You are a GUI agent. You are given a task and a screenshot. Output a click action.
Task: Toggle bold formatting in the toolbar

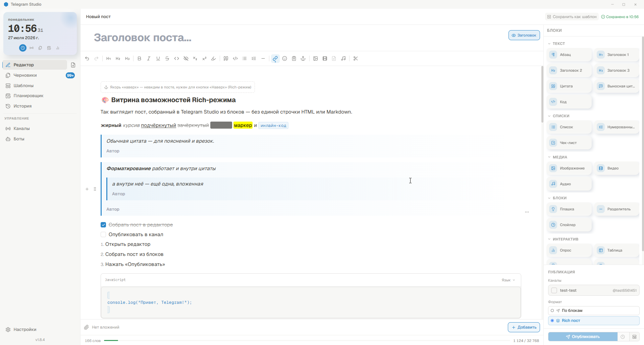coord(140,59)
